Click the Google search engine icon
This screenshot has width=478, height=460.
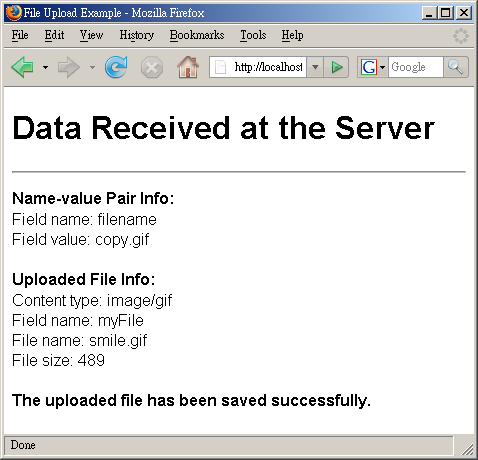(x=369, y=67)
